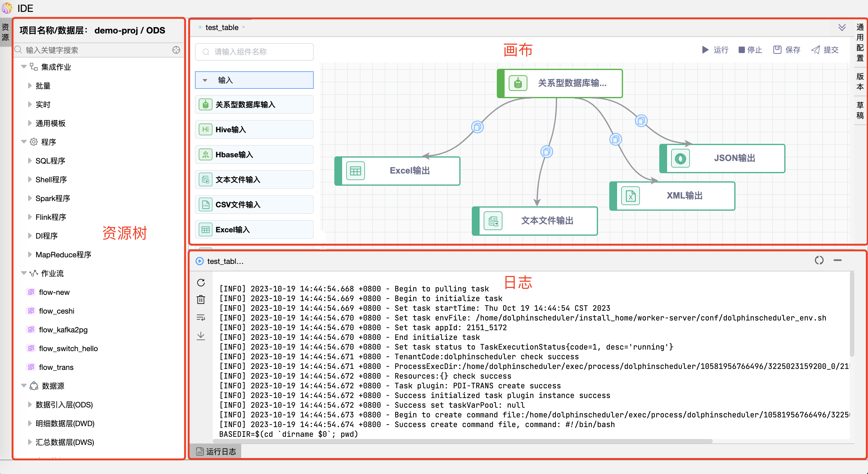Click the refresh icon in log panel
Image resolution: width=868 pixels, height=474 pixels.
201,282
